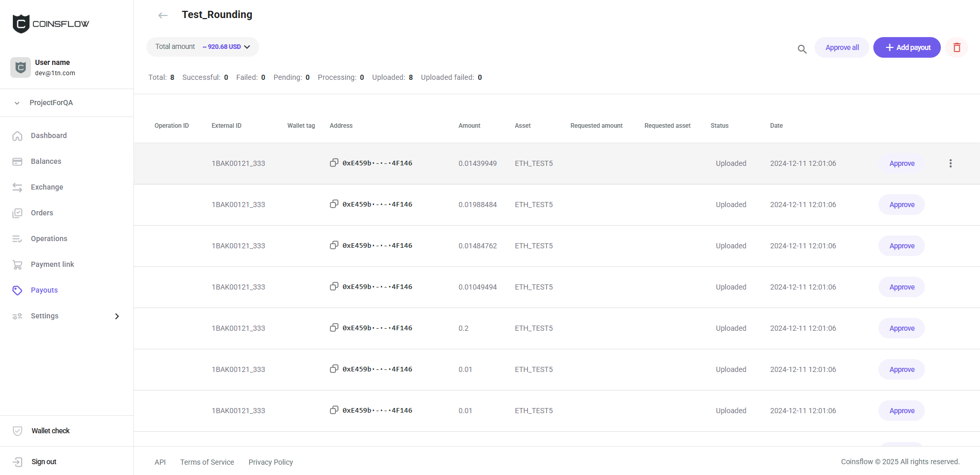
Task: Click the Add payout button
Action: (x=906, y=47)
